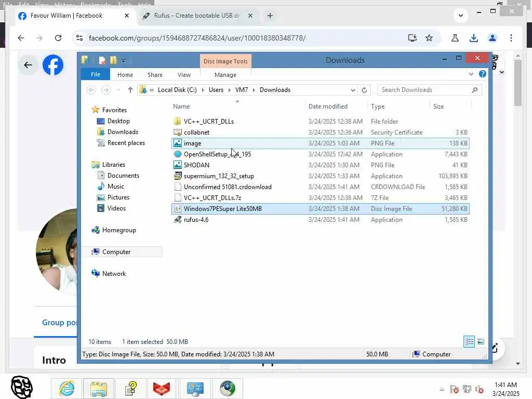Image resolution: width=532 pixels, height=399 pixels.
Task: Select the SHODAN PNG file
Action: pos(320,165)
